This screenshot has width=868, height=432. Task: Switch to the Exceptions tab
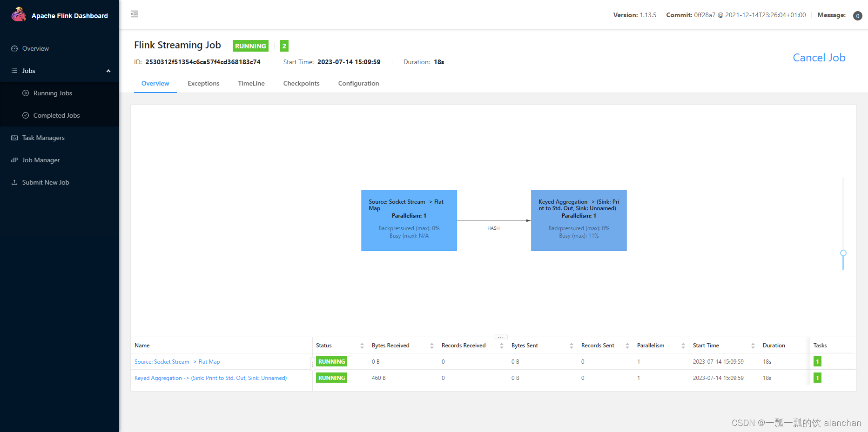(x=203, y=83)
